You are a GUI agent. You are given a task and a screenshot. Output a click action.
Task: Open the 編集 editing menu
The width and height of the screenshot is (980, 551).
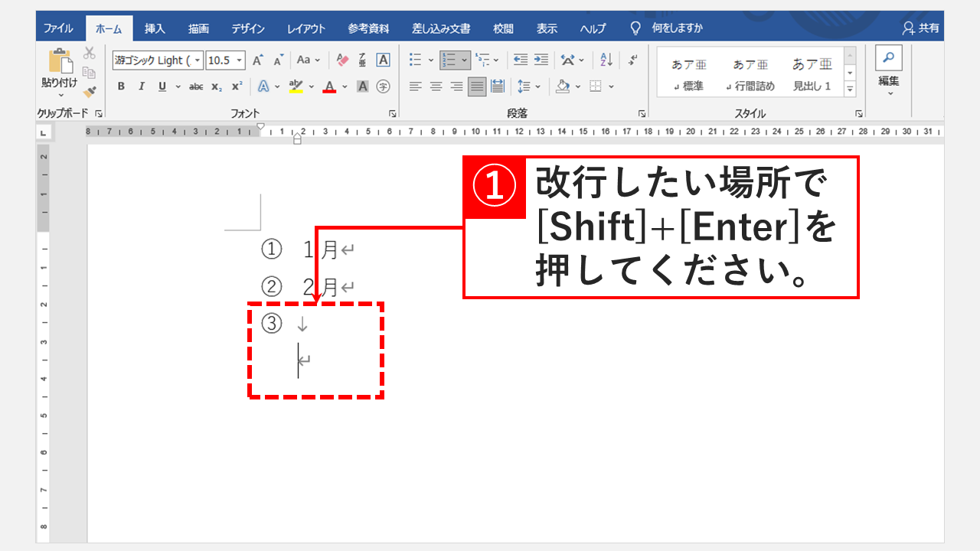[x=889, y=70]
